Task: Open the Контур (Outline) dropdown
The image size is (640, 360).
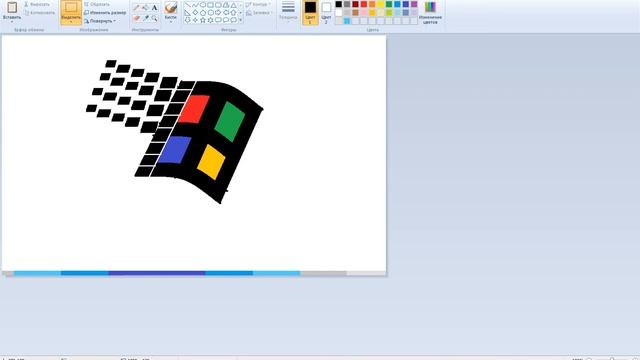Action: click(x=258, y=4)
